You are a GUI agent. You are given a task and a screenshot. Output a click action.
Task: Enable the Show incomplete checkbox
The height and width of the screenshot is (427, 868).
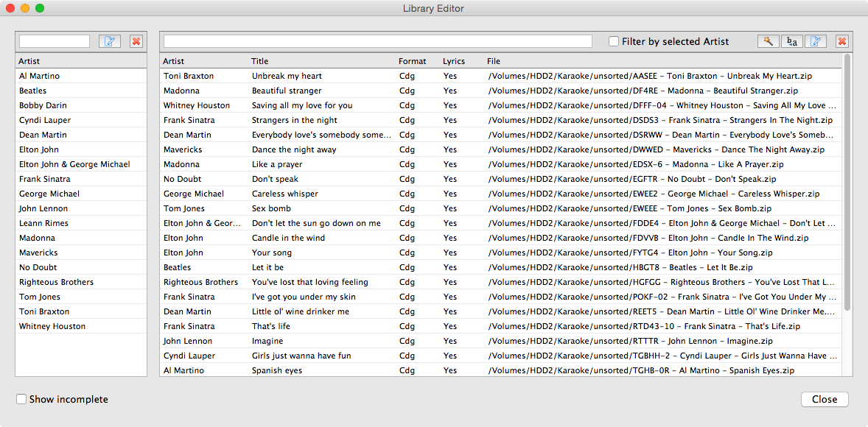coord(21,399)
